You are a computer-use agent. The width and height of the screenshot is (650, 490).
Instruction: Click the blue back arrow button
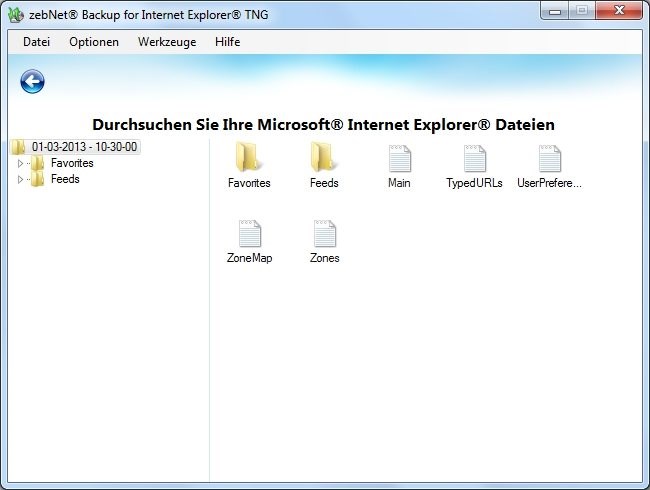point(32,81)
